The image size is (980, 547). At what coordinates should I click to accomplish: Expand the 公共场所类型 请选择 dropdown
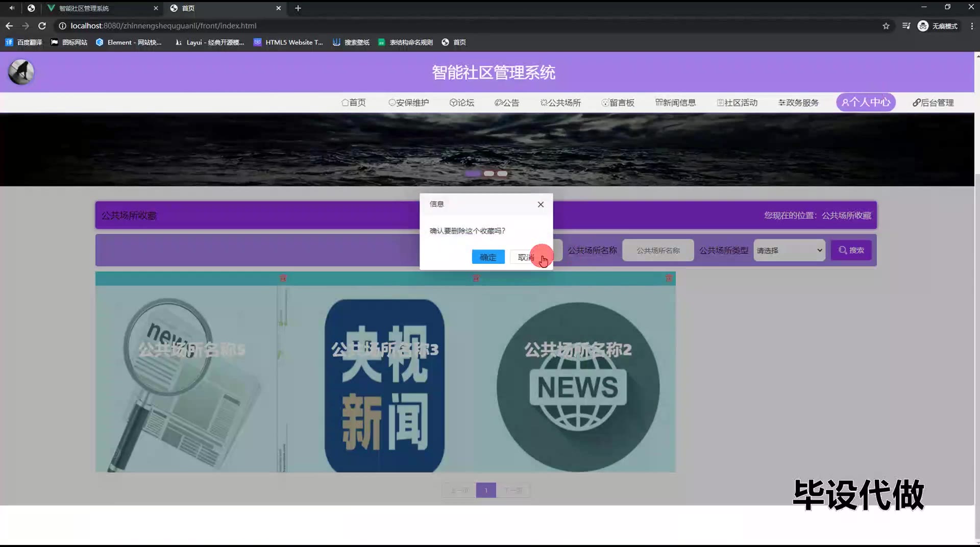click(789, 251)
